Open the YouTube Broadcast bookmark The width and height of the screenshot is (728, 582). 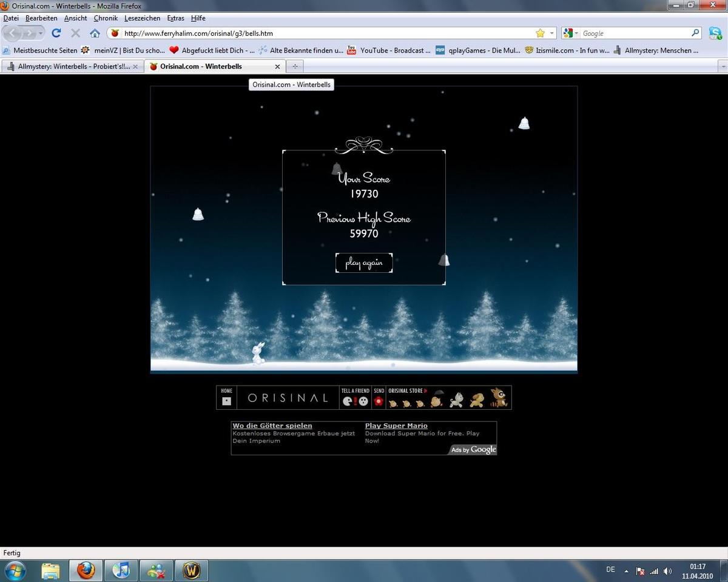(388, 50)
